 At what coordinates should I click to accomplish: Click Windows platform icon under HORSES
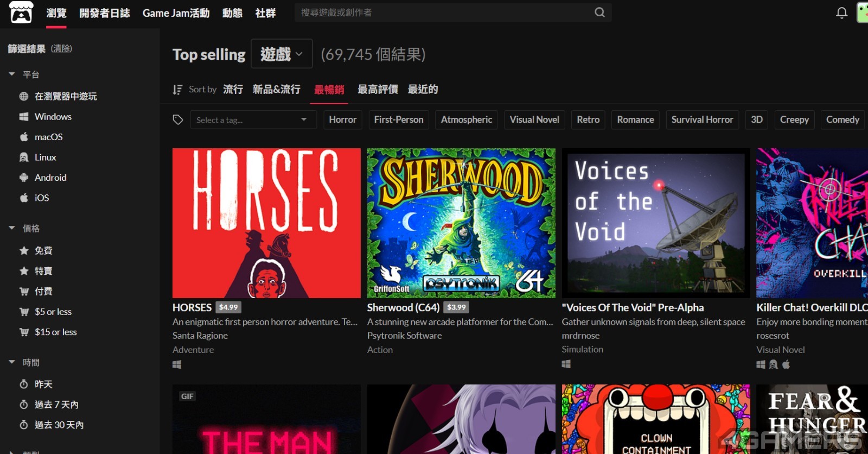177,364
